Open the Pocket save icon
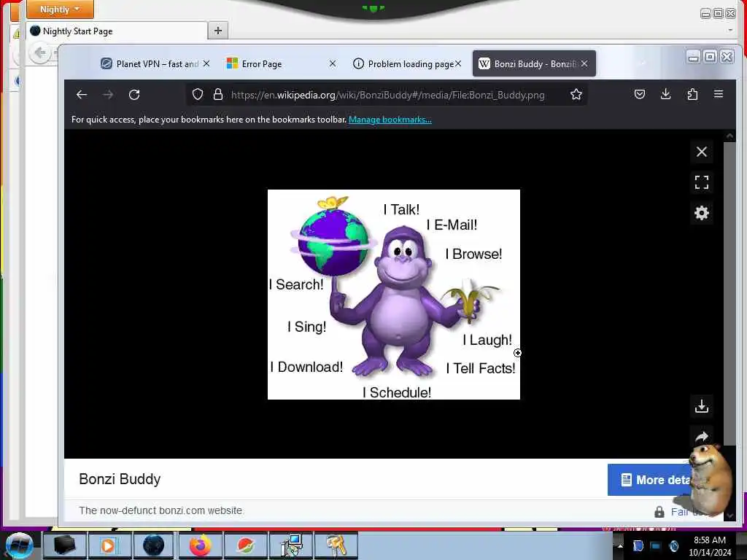The image size is (747, 560). click(640, 94)
